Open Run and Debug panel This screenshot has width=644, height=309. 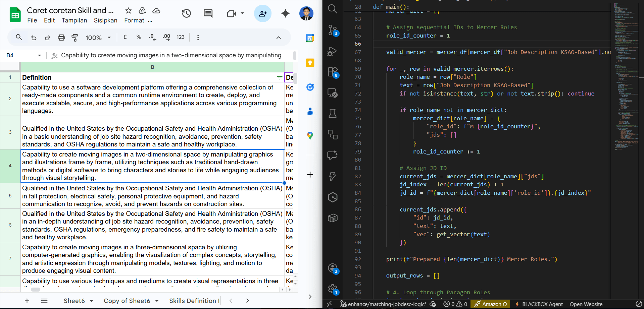point(332,51)
